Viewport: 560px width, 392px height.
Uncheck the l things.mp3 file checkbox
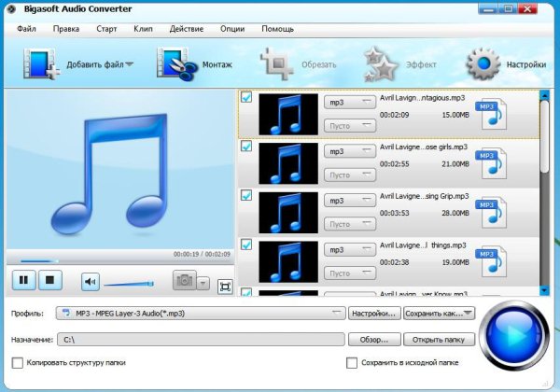click(x=246, y=245)
